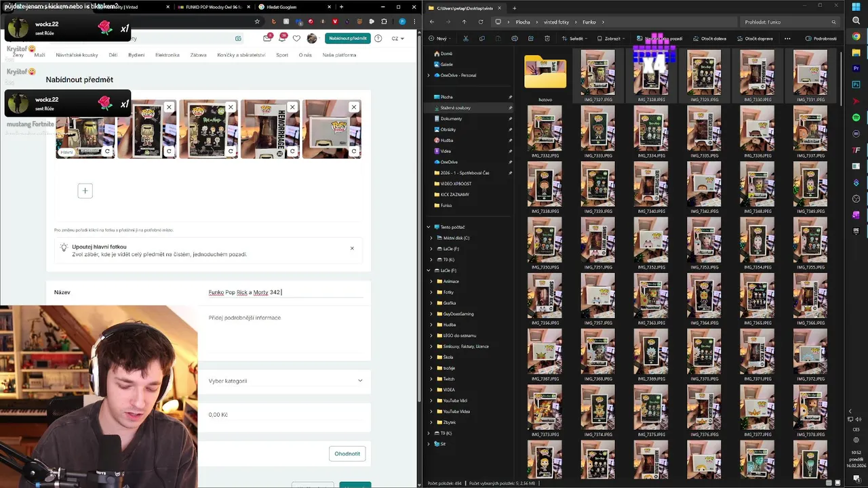This screenshot has height=488, width=868.
Task: Remove second uploaded photo on Vinted
Action: coord(169,107)
